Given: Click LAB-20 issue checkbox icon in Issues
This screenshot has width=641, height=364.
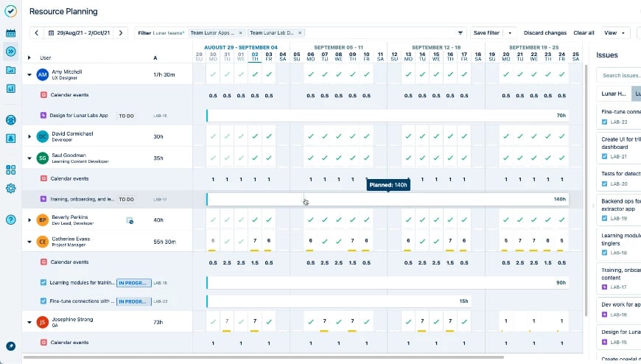Looking at the screenshot, I should click(605, 183).
